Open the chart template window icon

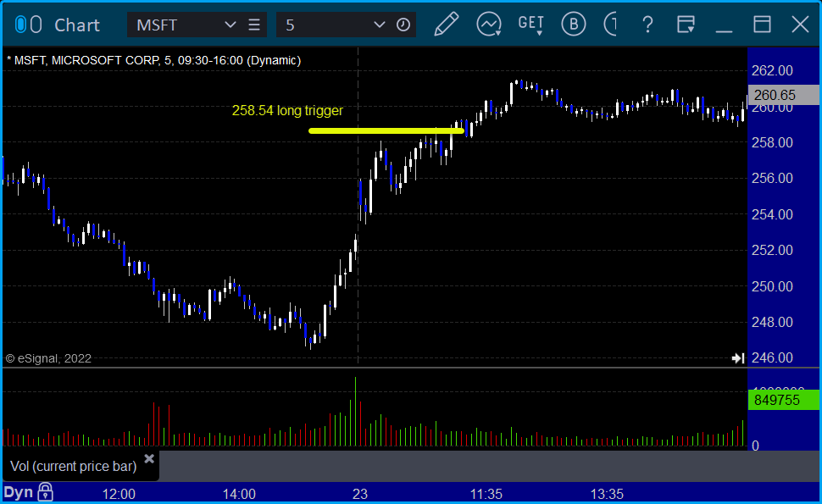686,25
